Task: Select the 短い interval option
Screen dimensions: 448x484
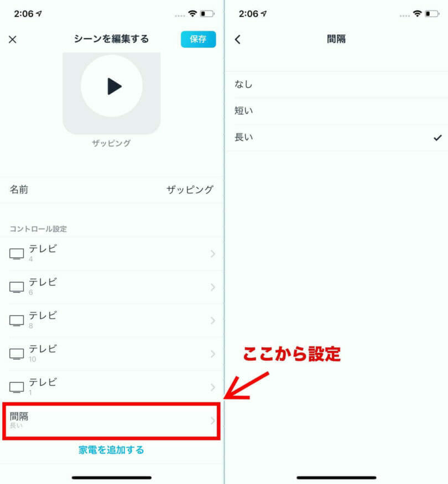Action: (x=336, y=111)
